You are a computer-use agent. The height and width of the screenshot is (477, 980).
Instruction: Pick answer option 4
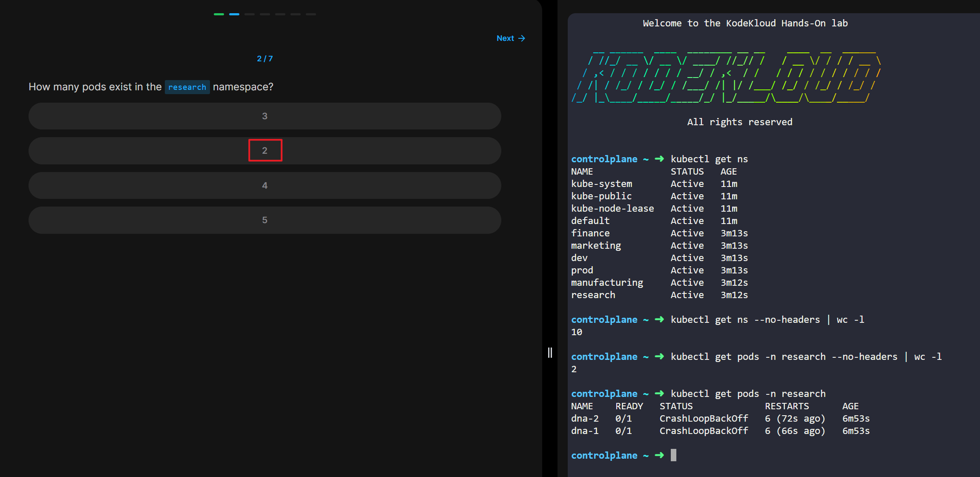coord(264,185)
